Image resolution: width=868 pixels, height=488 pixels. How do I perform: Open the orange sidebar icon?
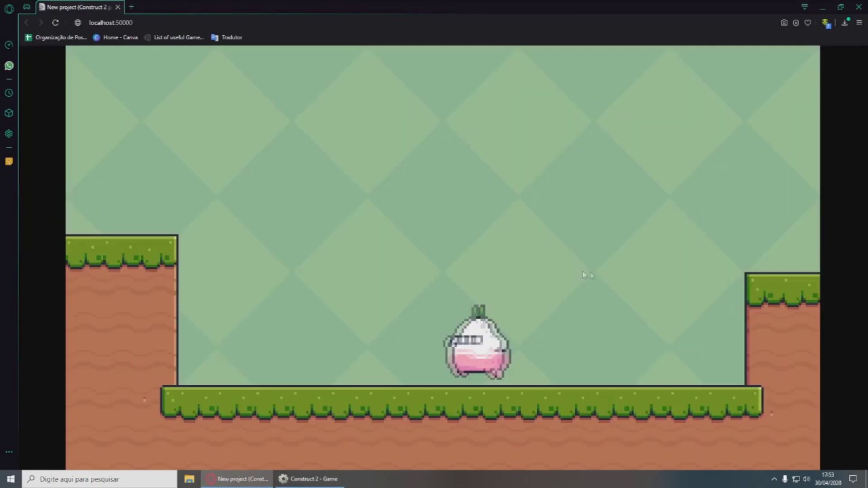(9, 161)
